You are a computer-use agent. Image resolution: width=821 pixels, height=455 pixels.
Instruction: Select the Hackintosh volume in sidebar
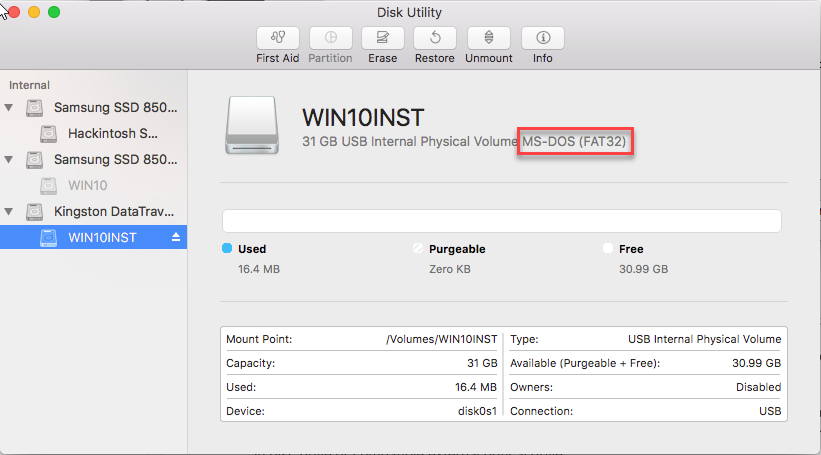(x=112, y=133)
